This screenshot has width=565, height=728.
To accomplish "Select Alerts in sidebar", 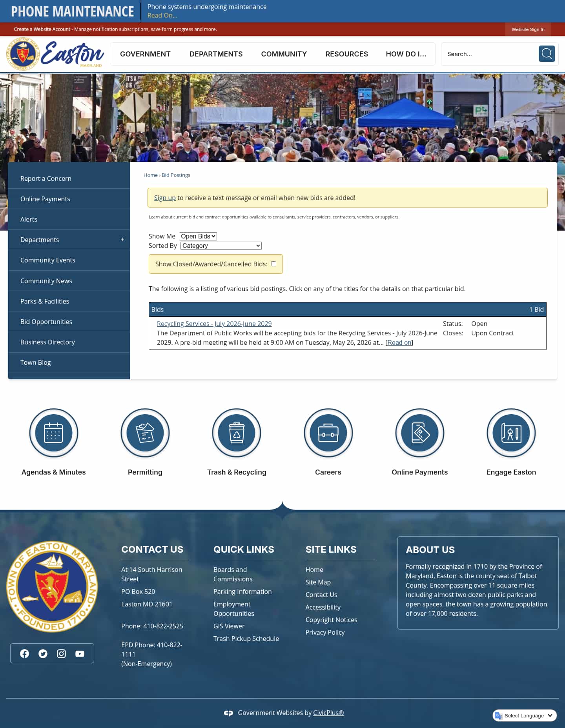I will [x=69, y=219].
